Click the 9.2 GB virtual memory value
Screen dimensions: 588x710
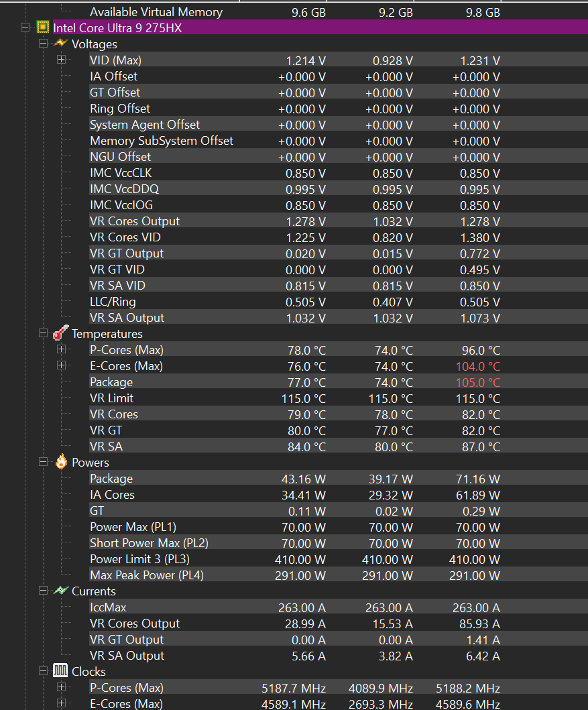396,12
